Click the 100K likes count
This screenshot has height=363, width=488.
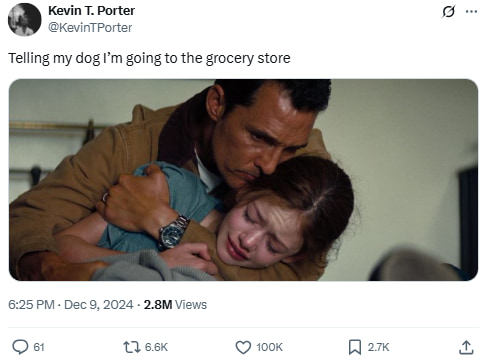pyautogui.click(x=269, y=347)
